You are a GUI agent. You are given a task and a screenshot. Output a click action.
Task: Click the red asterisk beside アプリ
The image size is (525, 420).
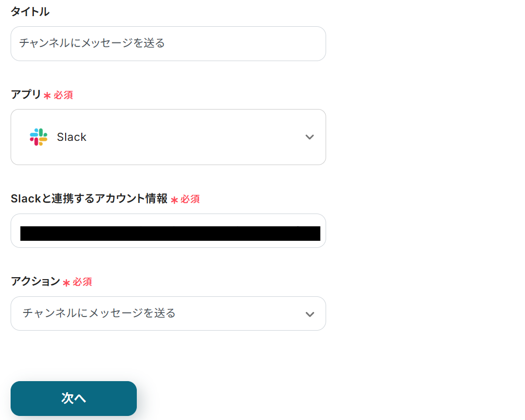(47, 96)
